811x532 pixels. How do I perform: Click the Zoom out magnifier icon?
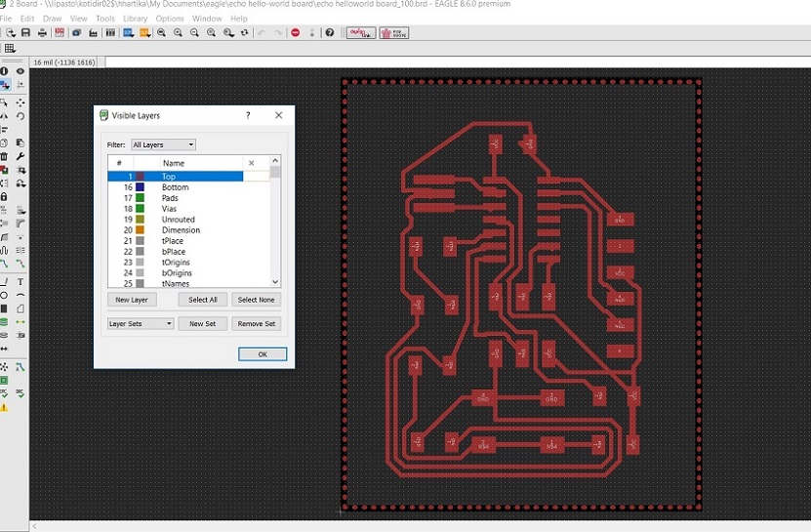194,33
